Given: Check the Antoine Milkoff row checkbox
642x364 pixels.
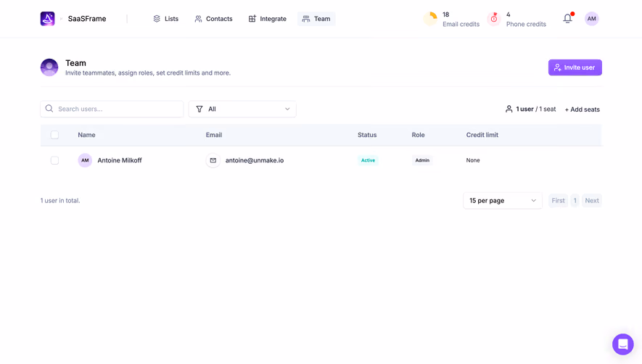Looking at the screenshot, I should click(54, 160).
